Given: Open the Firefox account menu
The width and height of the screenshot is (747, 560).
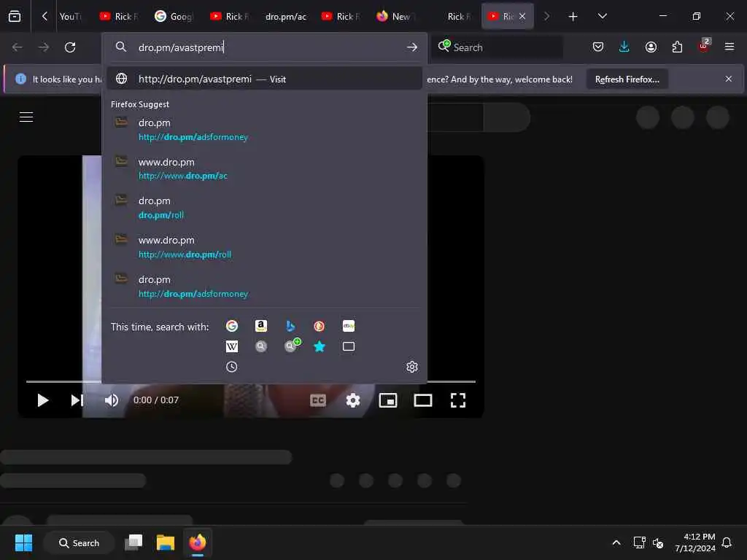Looking at the screenshot, I should (651, 47).
